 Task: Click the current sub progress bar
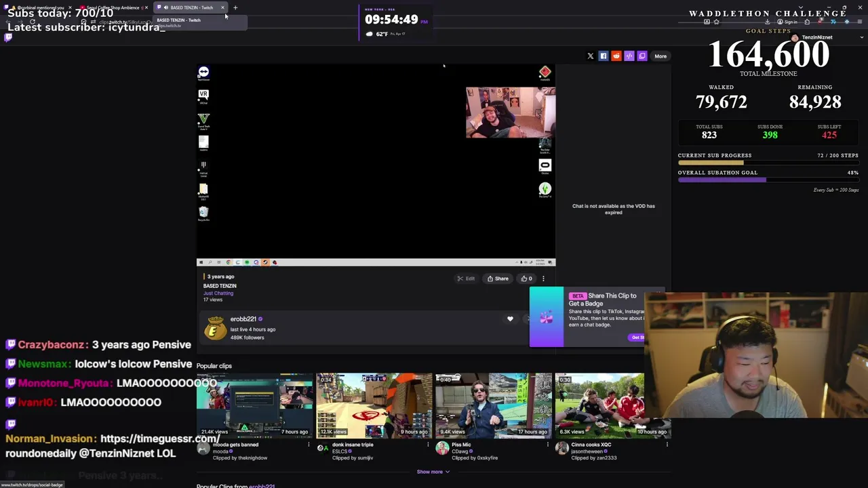tap(768, 163)
